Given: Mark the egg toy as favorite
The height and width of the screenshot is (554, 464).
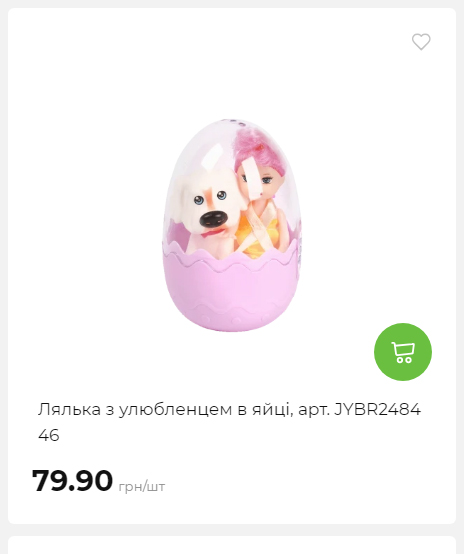Looking at the screenshot, I should click(421, 42).
